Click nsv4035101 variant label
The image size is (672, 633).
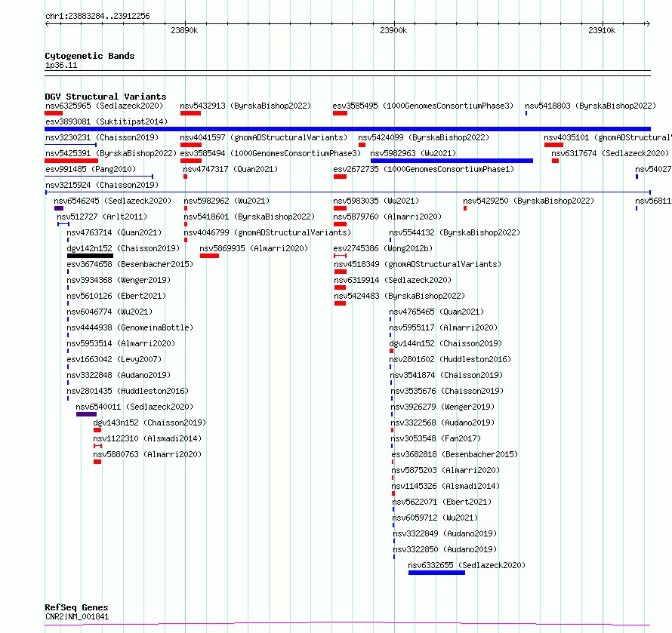[x=608, y=137]
